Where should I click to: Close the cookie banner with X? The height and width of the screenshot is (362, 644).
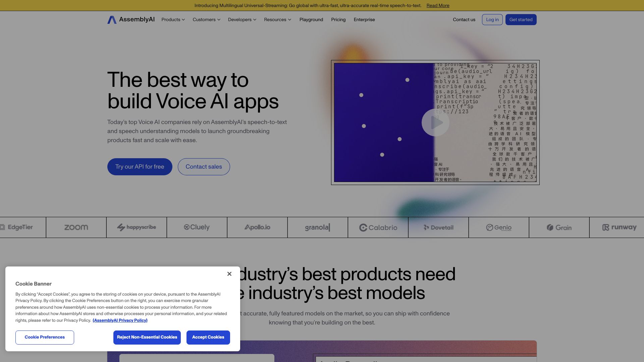(229, 274)
